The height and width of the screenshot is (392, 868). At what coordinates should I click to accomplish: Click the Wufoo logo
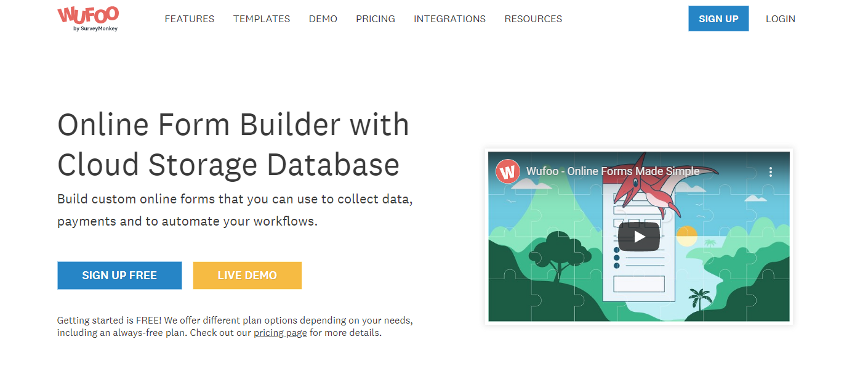pyautogui.click(x=89, y=15)
